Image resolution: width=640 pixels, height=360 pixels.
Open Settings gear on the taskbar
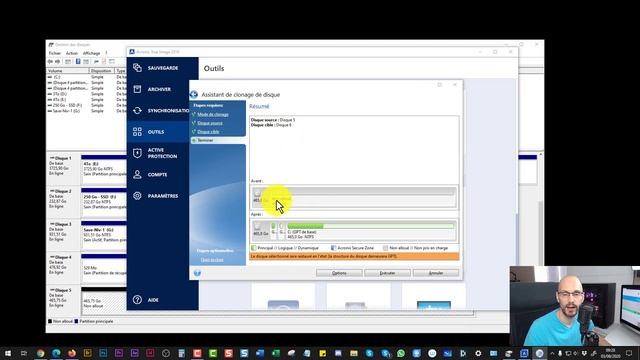click(x=478, y=353)
